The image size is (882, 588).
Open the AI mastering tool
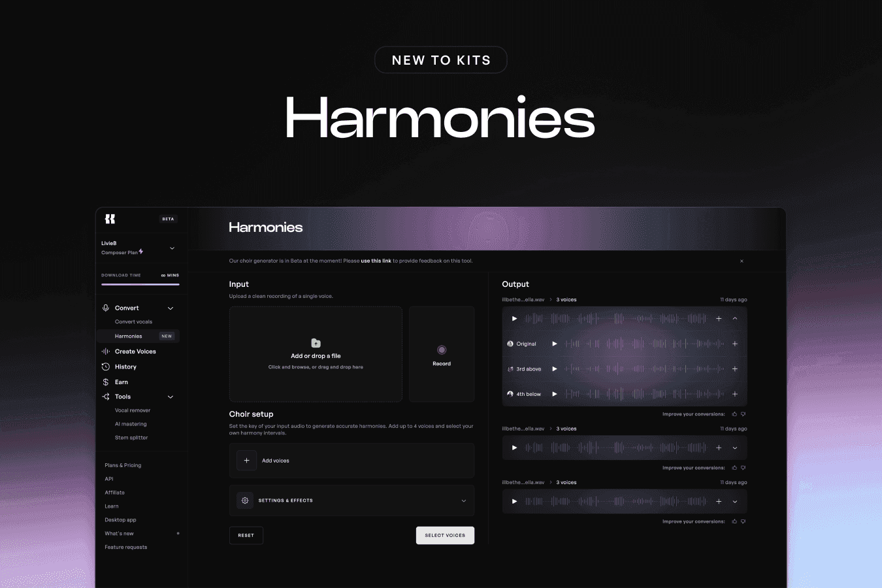pos(131,424)
